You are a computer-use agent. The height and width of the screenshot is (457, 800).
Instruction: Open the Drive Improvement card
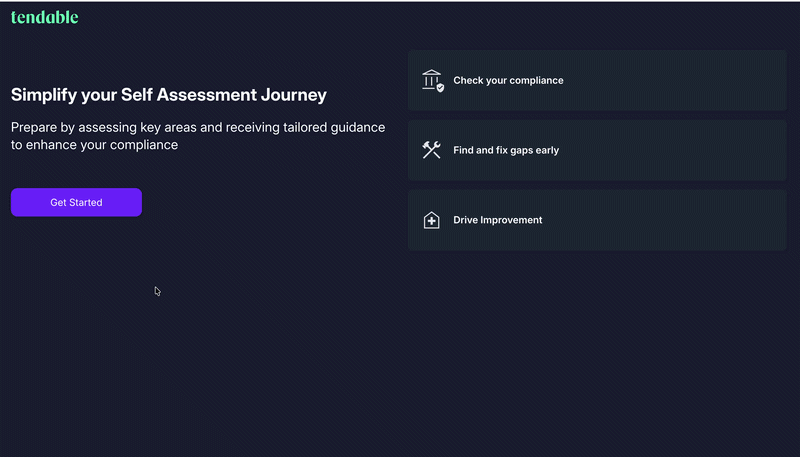click(x=597, y=220)
